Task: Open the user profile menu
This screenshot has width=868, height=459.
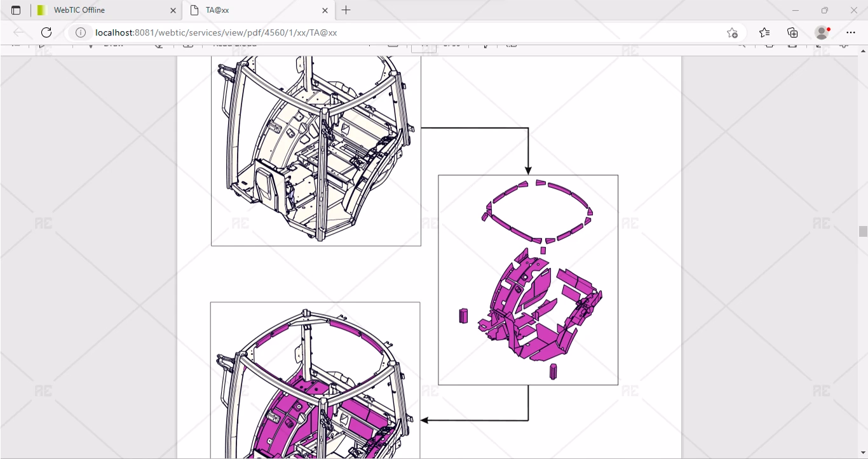Action: tap(822, 32)
